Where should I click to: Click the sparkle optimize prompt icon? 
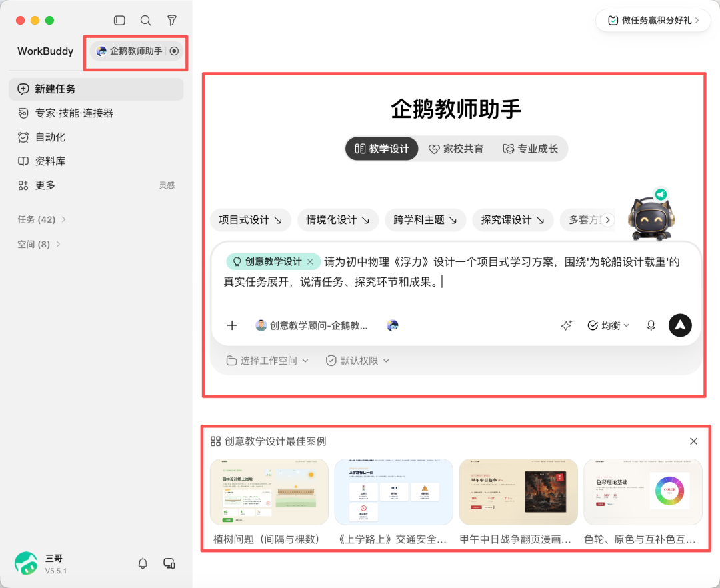pyautogui.click(x=567, y=325)
